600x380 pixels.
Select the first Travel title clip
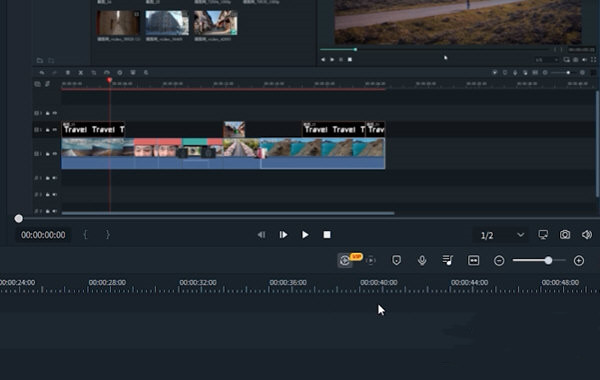click(93, 129)
